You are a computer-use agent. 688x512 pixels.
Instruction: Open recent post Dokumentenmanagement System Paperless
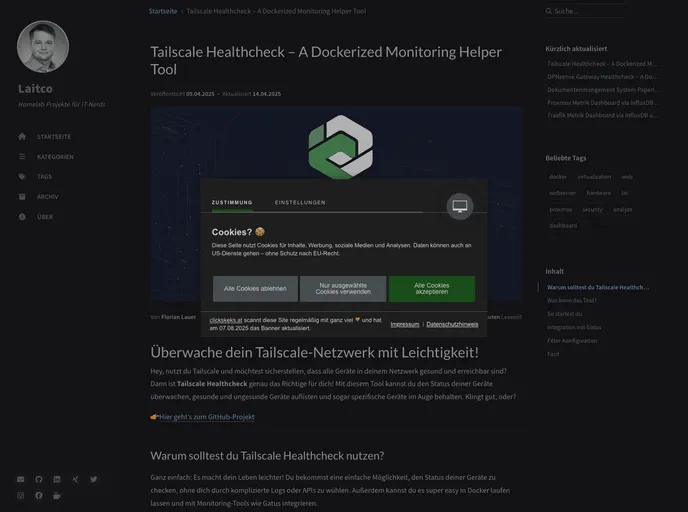603,90
